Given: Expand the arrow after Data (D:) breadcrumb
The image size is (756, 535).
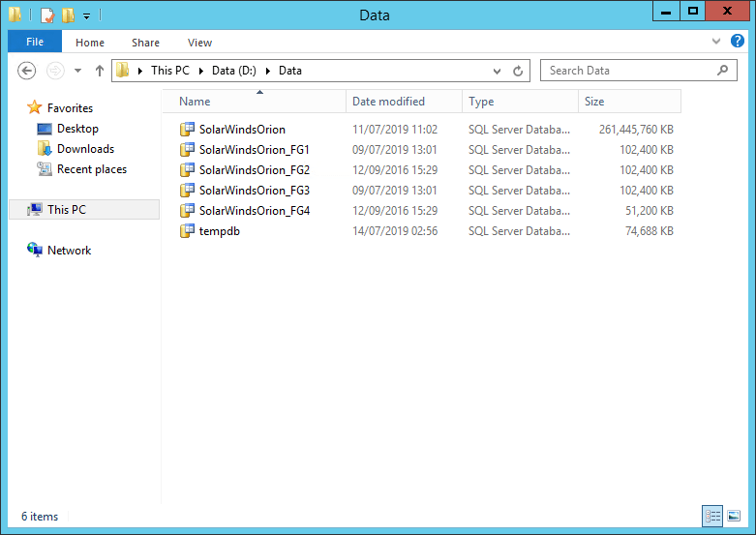Looking at the screenshot, I should pyautogui.click(x=268, y=71).
